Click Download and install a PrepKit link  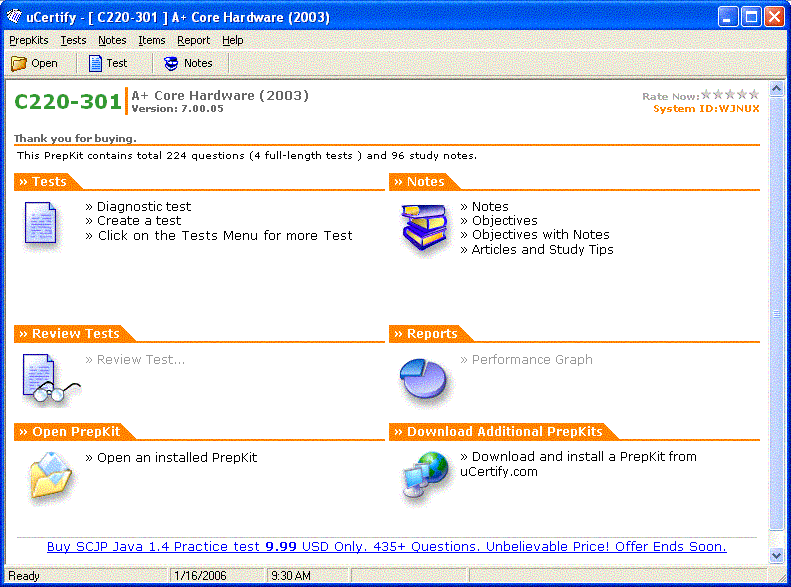pyautogui.click(x=578, y=464)
